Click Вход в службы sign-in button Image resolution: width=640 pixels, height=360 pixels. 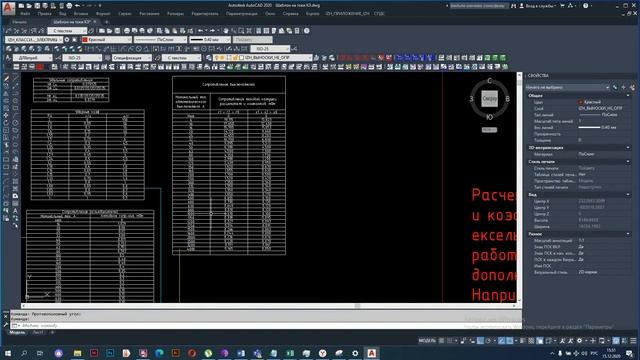tap(538, 6)
